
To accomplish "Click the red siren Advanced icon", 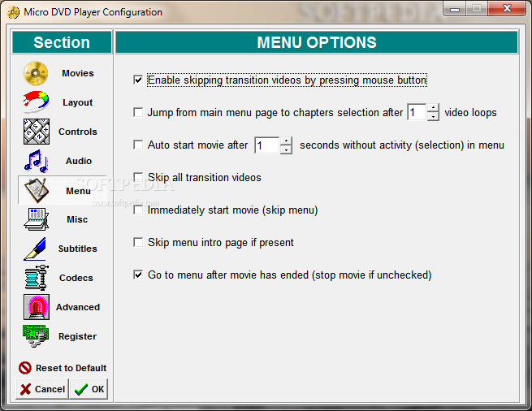I will tap(37, 307).
